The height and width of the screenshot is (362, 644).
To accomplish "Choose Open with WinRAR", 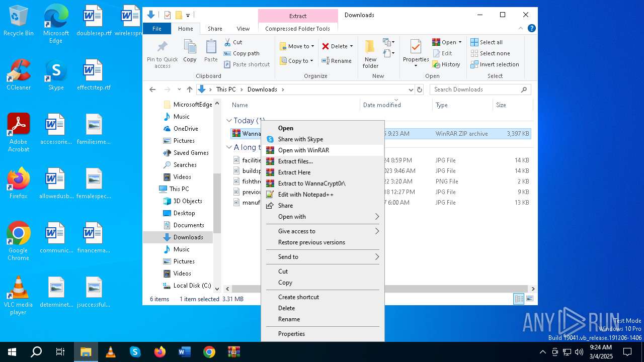I will [323, 150].
